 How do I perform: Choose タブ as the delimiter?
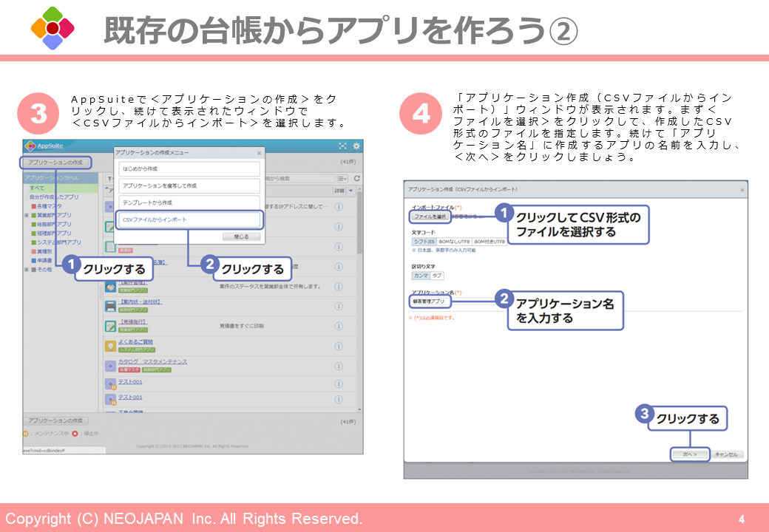437,275
